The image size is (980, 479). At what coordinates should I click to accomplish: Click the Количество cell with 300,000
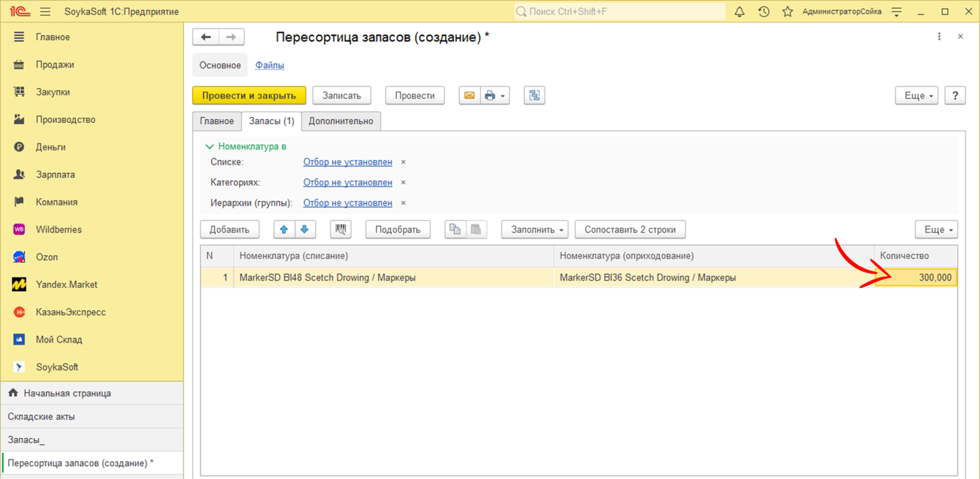click(x=916, y=277)
